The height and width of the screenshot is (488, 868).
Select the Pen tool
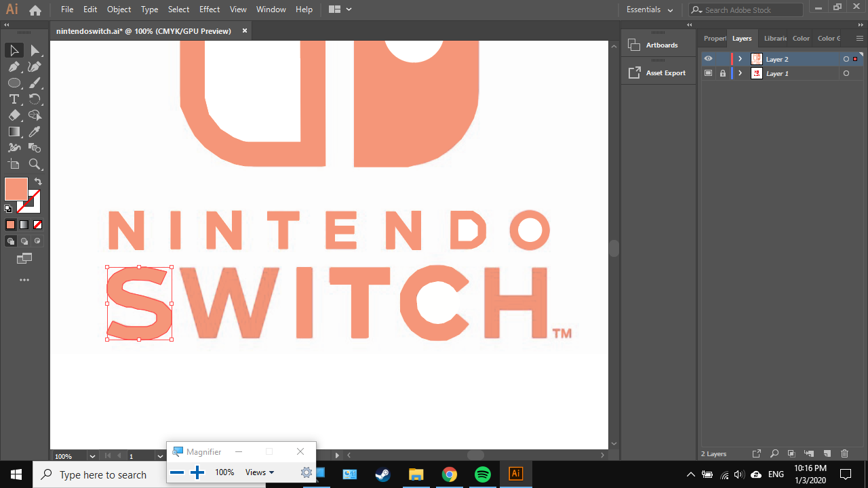(x=14, y=67)
